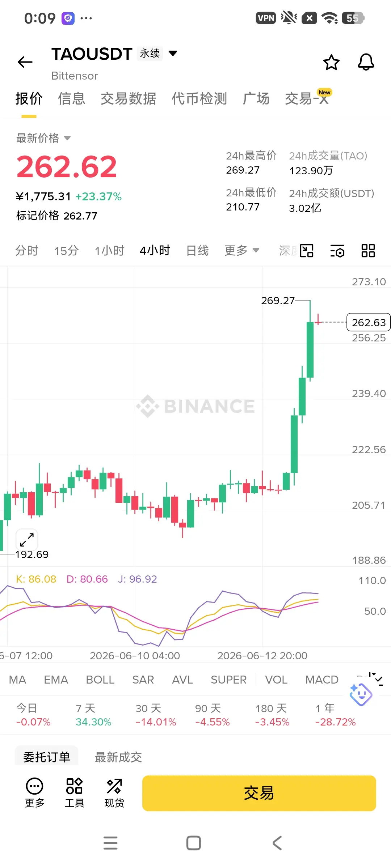Viewport: 391px width, 868px height.
Task: Open the four-squares chart grid icon
Action: (x=368, y=251)
